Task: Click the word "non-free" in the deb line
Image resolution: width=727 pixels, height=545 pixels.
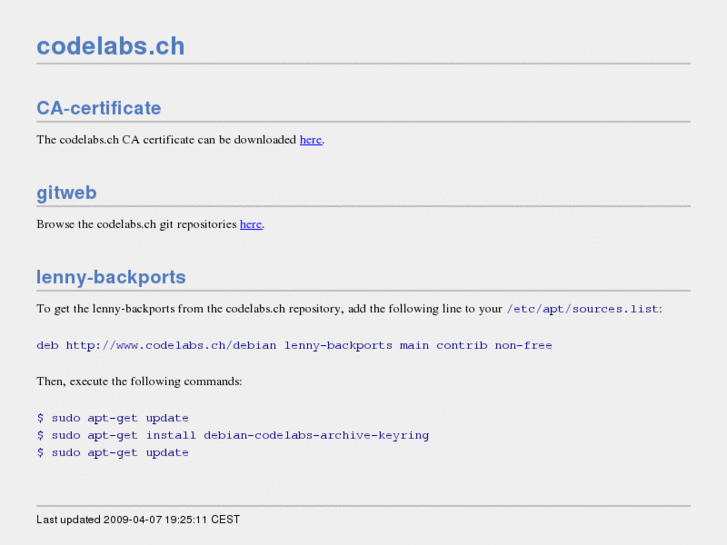Action: (523, 345)
